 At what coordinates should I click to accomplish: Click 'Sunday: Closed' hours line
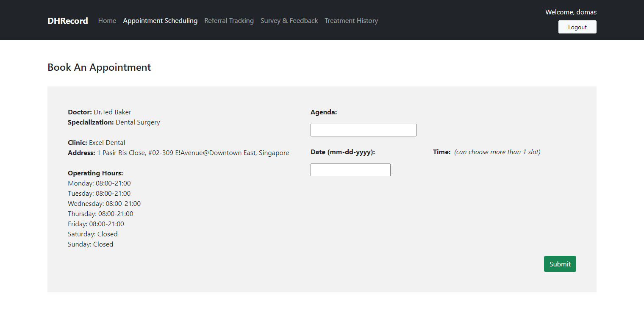click(x=90, y=244)
